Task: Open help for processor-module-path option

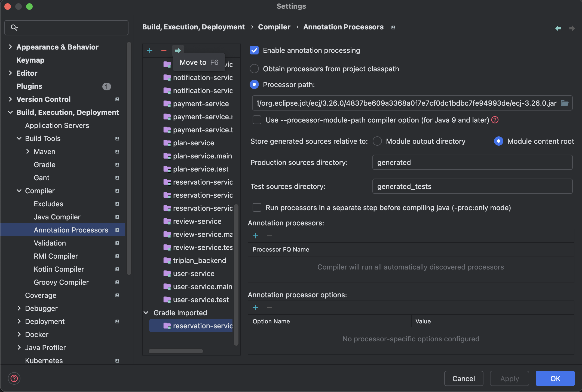Action: point(495,120)
